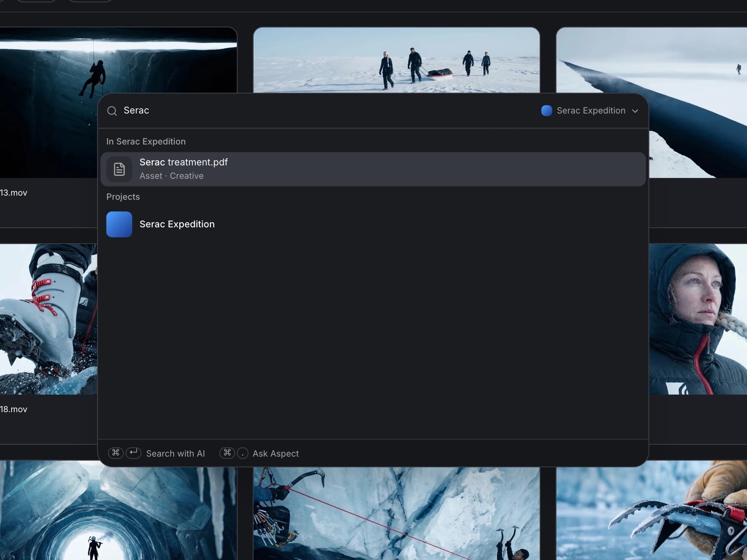Screen dimensions: 747x560
Task: Click the magnifier search icon
Action: point(112,111)
